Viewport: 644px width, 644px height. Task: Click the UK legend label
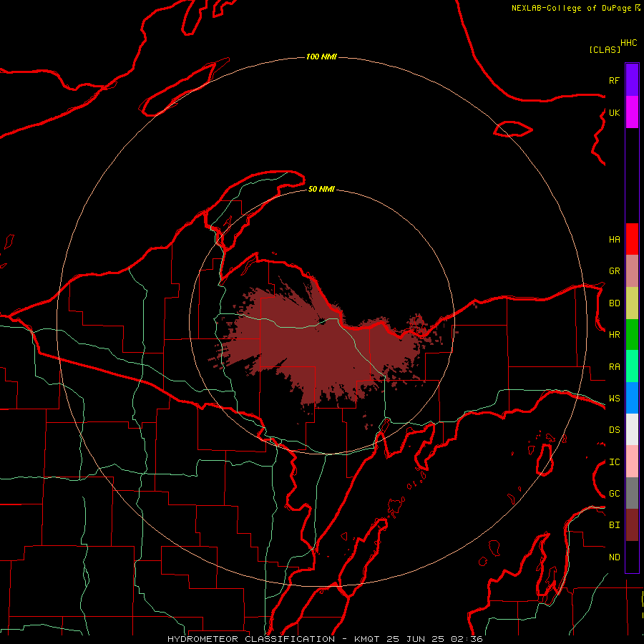pyautogui.click(x=614, y=112)
